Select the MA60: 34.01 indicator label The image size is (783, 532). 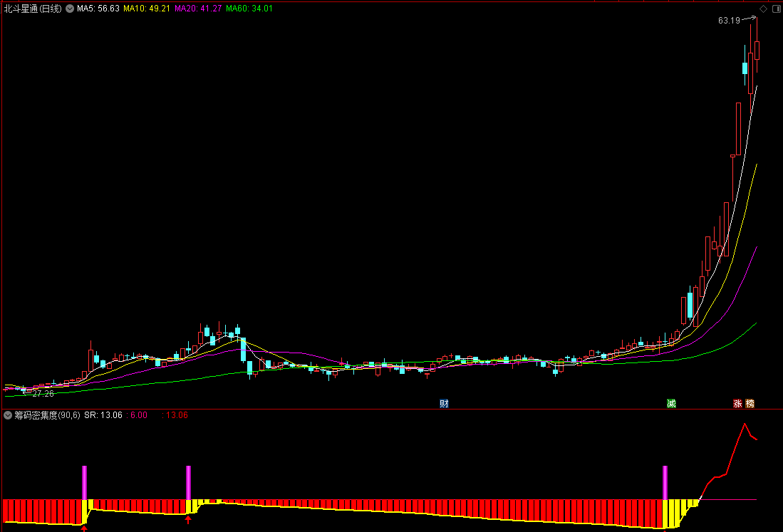[x=249, y=9]
